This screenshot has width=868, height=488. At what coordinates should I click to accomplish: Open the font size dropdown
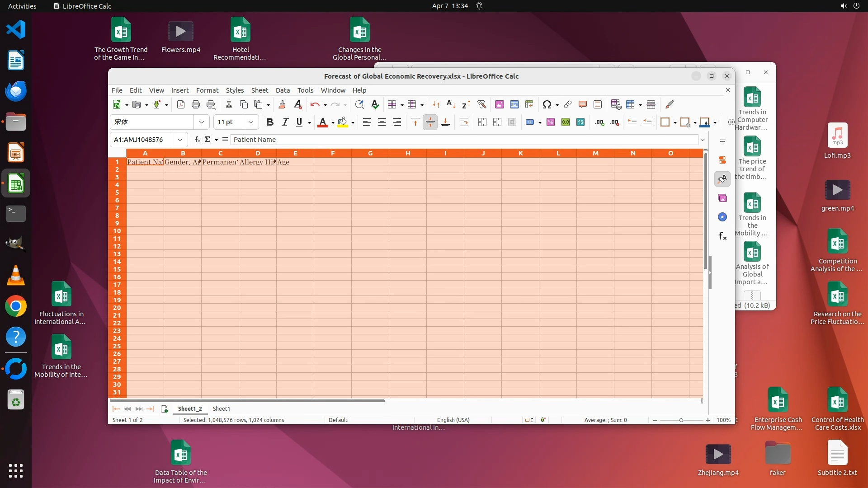[251, 122]
